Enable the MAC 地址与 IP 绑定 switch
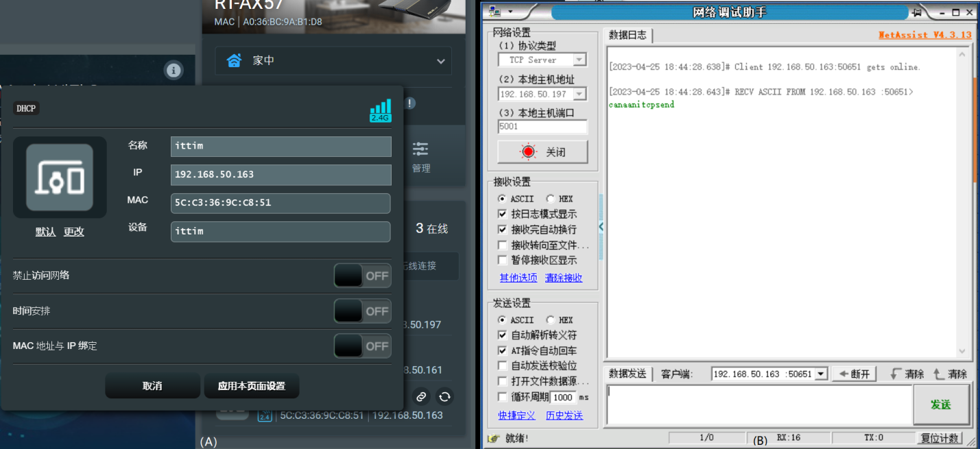The width and height of the screenshot is (980, 449). (x=362, y=346)
